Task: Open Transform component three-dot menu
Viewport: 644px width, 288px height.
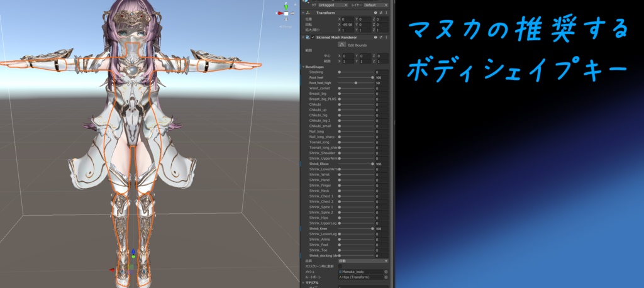Action: (386, 13)
